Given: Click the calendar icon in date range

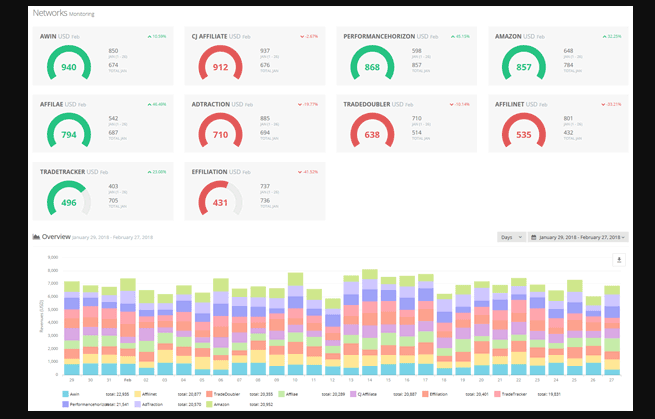Looking at the screenshot, I should coord(533,237).
